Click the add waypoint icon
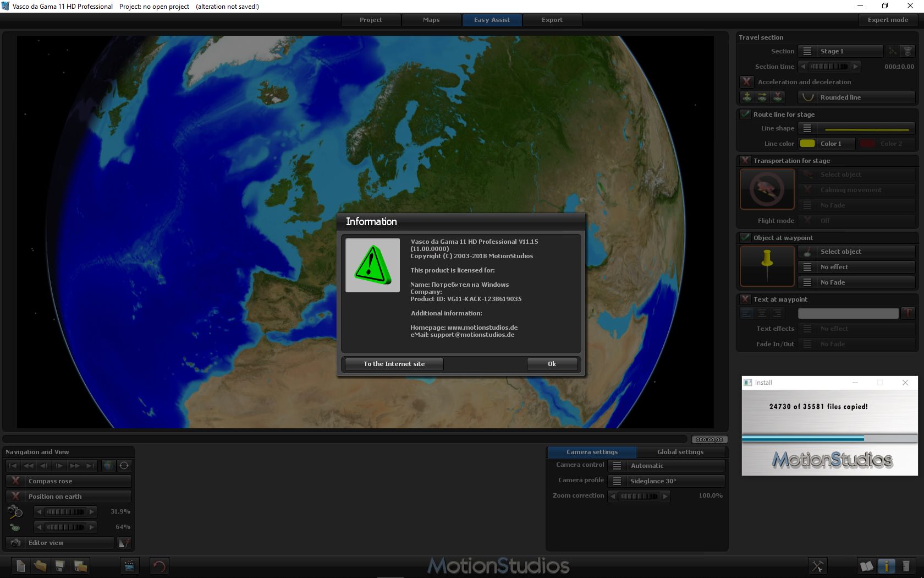The height and width of the screenshot is (578, 924). click(747, 97)
